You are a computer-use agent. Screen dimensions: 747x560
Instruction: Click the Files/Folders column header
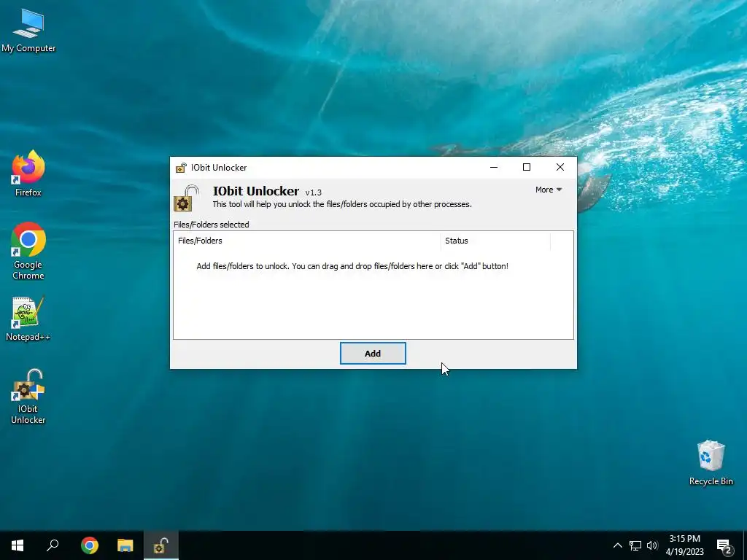tap(307, 241)
